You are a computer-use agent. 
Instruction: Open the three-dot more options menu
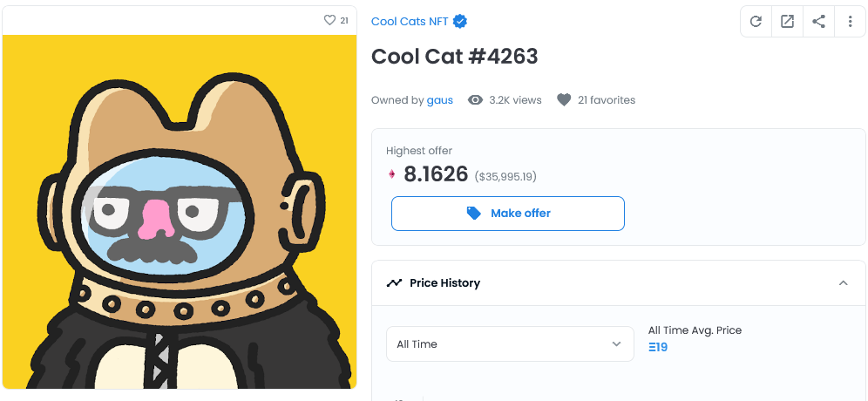(x=850, y=22)
